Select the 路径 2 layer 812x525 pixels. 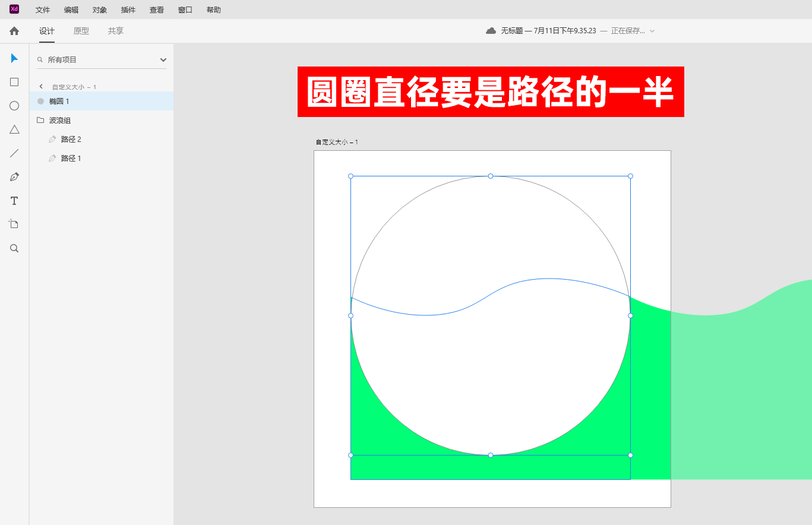pyautogui.click(x=102, y=139)
